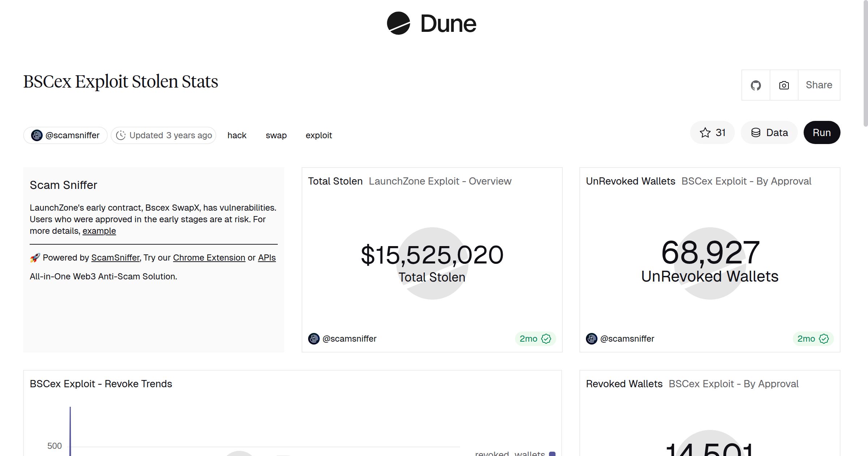Viewport: 868px width, 456px height.
Task: Click @scamsniffer avatar on Total Stolen card
Action: pyautogui.click(x=313, y=339)
